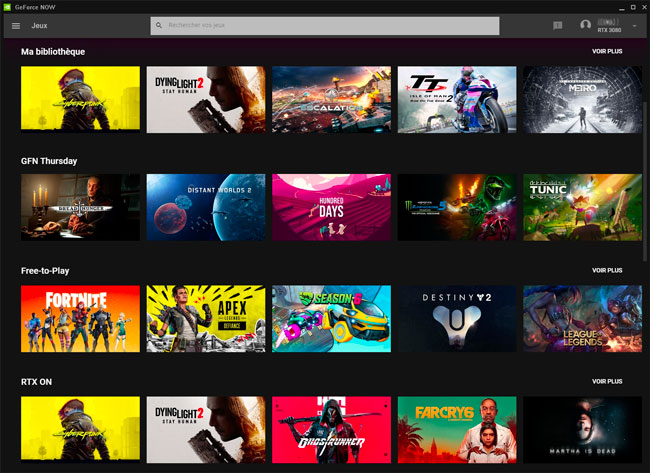Image resolution: width=650 pixels, height=473 pixels.
Task: Click VOIR PLUS for Free-to-Play
Action: tap(606, 270)
